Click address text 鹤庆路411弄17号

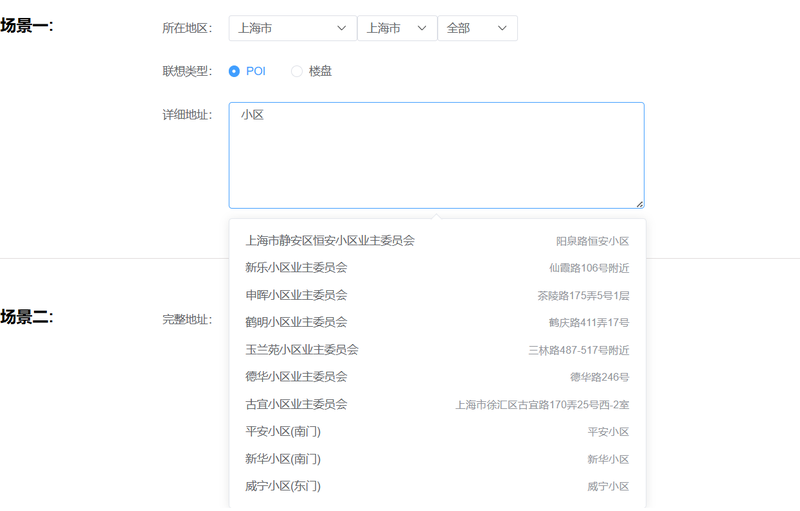(x=589, y=323)
